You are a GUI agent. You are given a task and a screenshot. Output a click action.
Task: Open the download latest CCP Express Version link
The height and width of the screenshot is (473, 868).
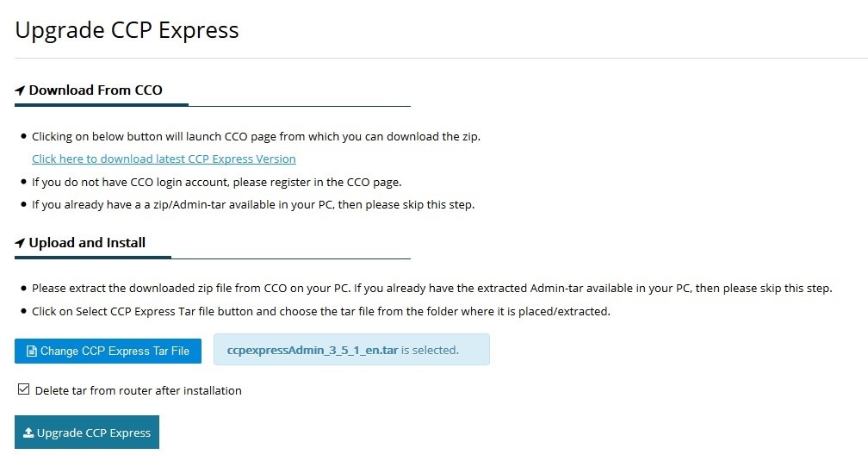[164, 159]
